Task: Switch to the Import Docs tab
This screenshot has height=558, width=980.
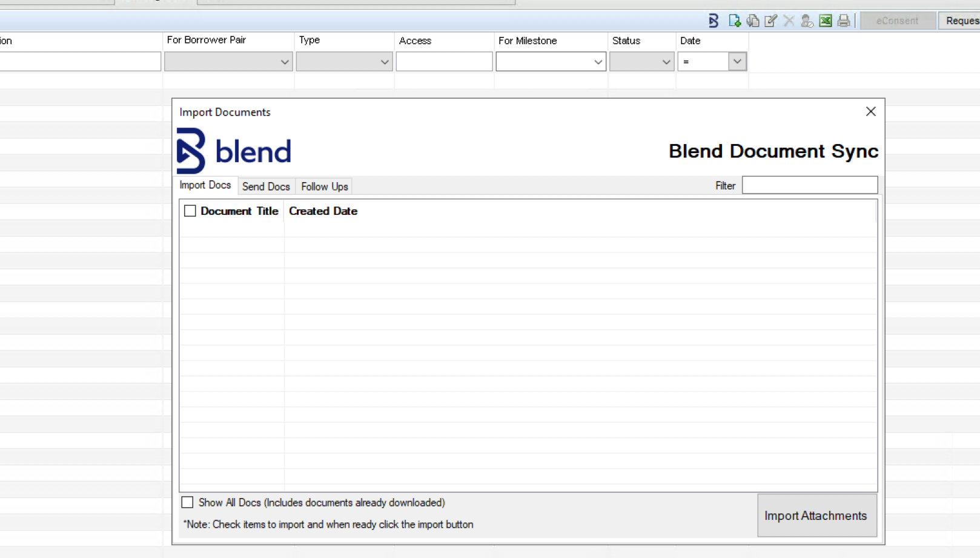Action: 205,185
